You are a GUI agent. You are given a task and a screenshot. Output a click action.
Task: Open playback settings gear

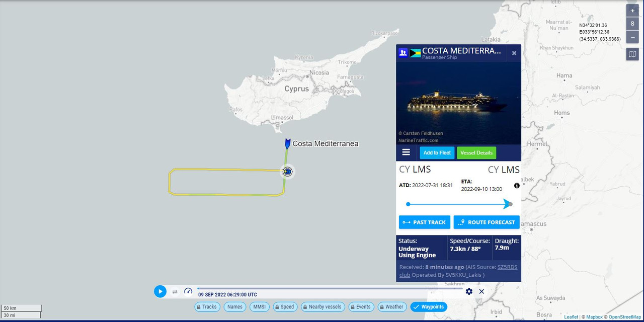click(x=469, y=291)
